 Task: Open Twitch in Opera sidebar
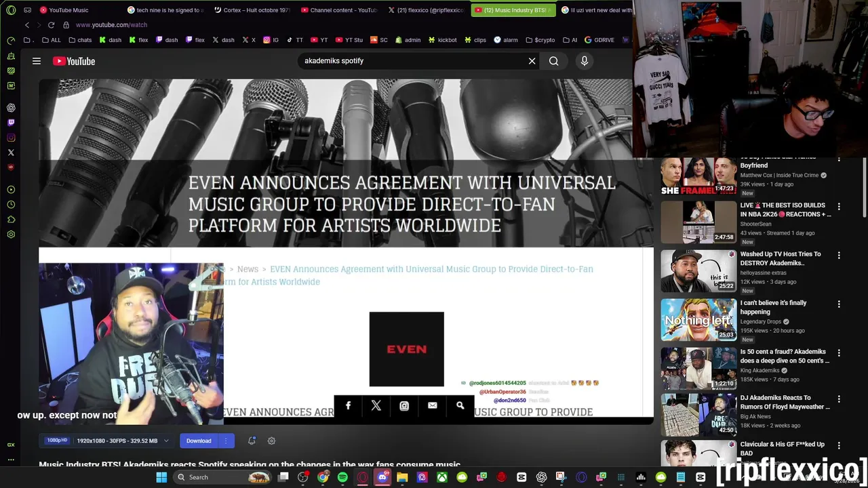(x=11, y=123)
